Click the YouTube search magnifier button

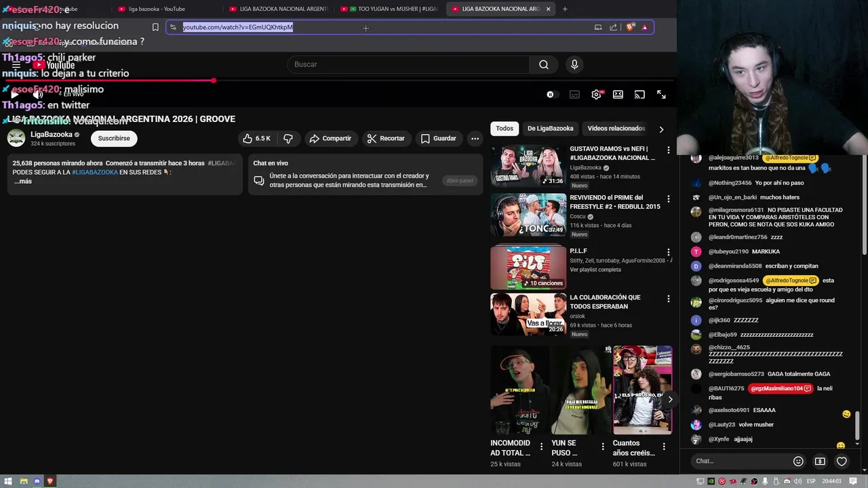pyautogui.click(x=544, y=64)
